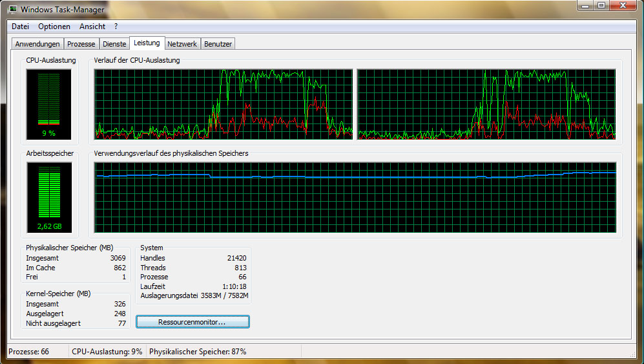This screenshot has height=364, width=644.
Task: Click the Ausgelagert value 248
Action: (120, 314)
